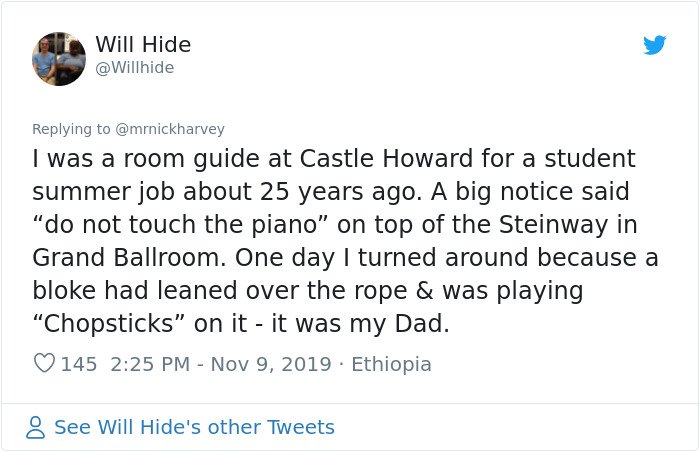
Task: Open the @mrnickharvey mention link
Action: tap(170, 129)
